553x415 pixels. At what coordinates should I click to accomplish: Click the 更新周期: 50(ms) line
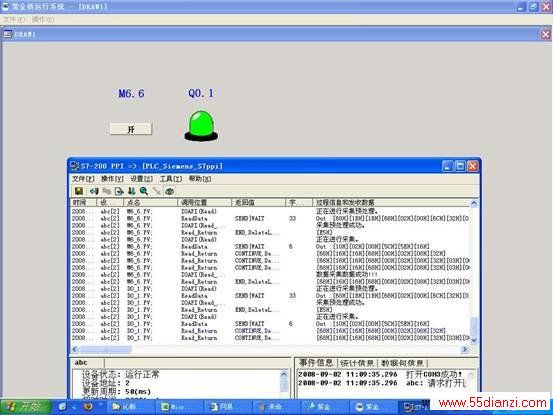tap(116, 391)
